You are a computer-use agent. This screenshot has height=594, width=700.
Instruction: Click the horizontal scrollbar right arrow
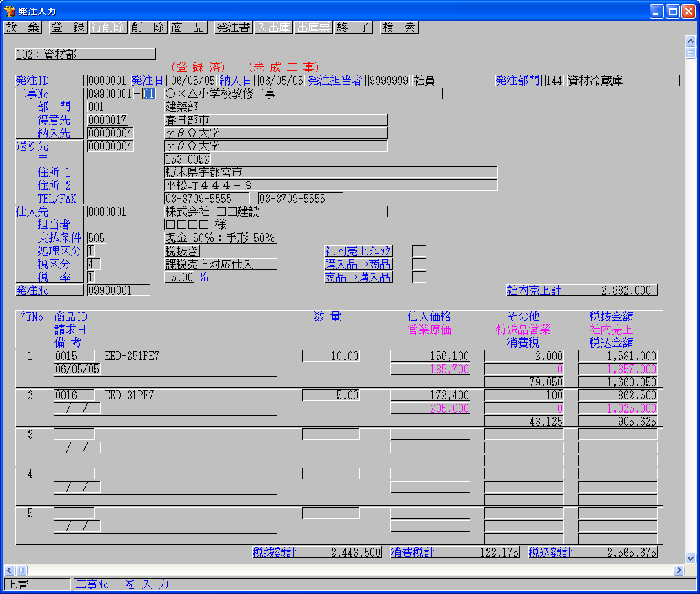coord(679,571)
